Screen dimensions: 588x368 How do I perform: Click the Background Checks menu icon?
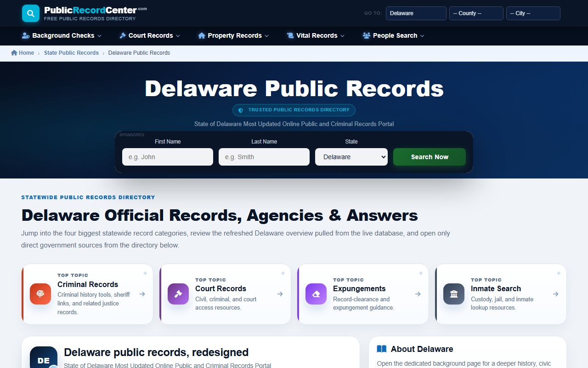click(26, 35)
